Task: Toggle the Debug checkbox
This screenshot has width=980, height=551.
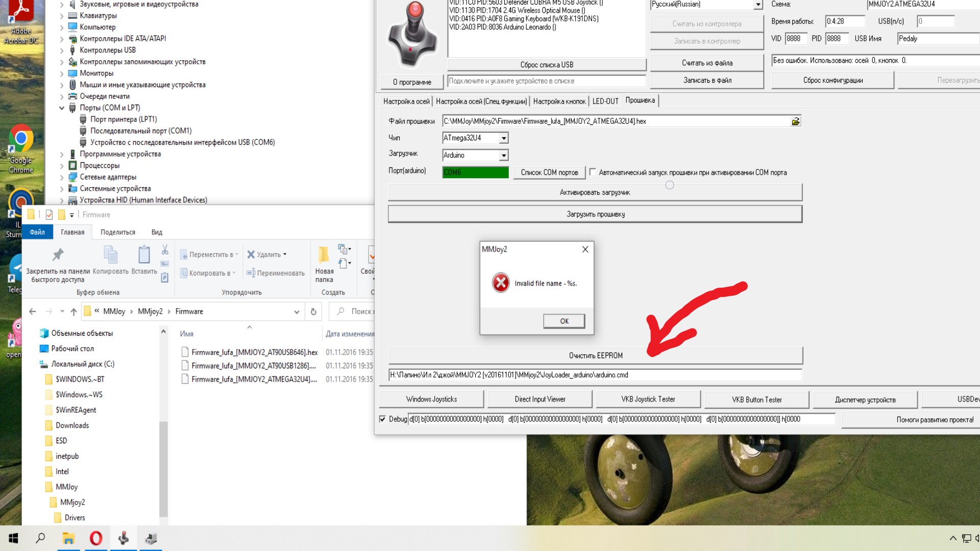Action: (382, 419)
